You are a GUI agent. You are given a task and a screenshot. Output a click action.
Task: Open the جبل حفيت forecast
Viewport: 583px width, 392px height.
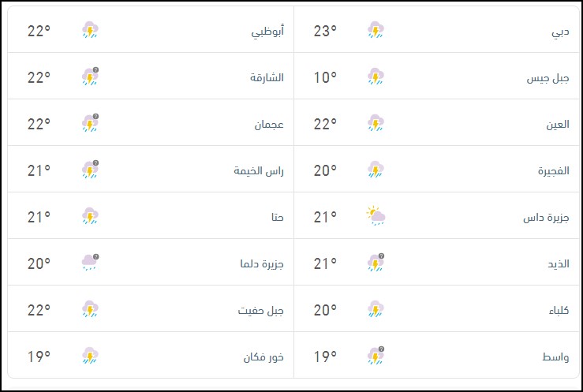260,310
